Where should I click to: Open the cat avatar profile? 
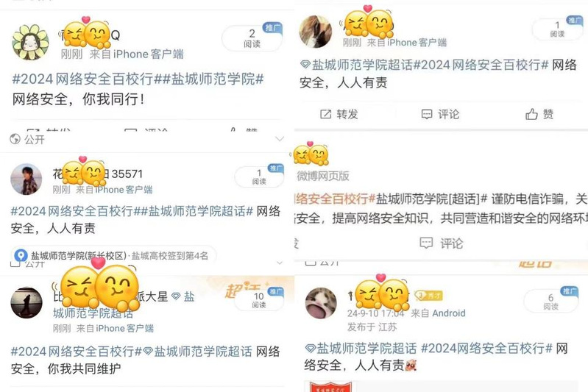click(x=321, y=303)
